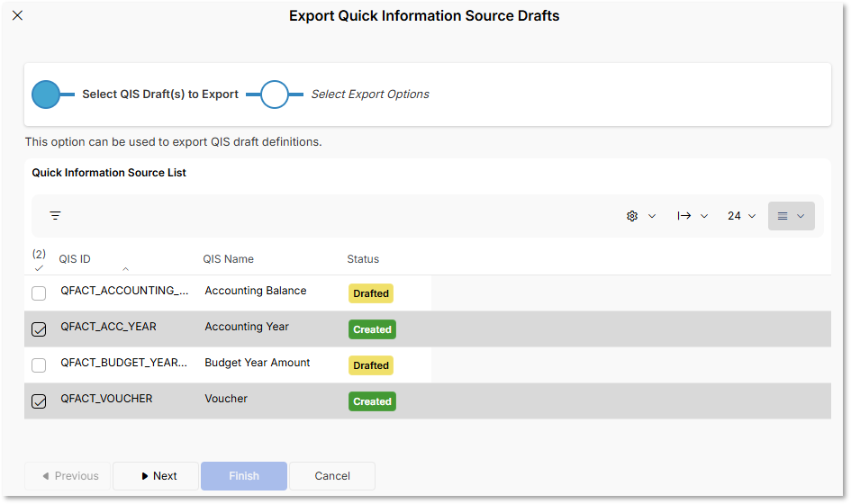This screenshot has width=851, height=504.
Task: Click the list view layout icon
Action: point(782,216)
